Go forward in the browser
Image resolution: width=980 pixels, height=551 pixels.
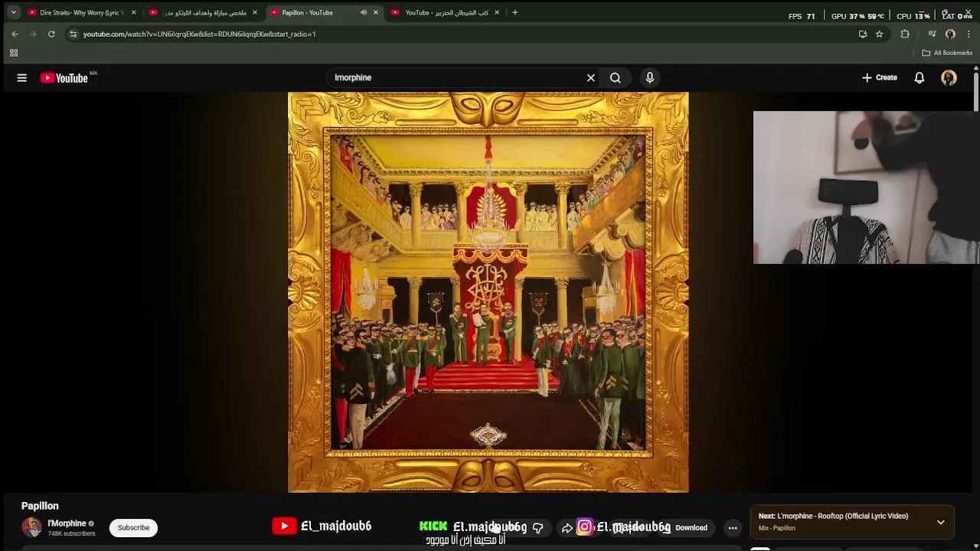tap(33, 34)
